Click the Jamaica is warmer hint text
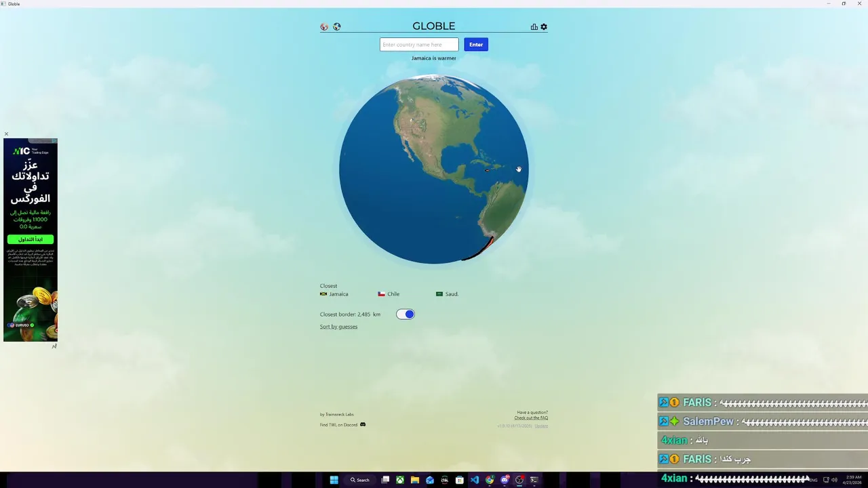 click(x=434, y=58)
